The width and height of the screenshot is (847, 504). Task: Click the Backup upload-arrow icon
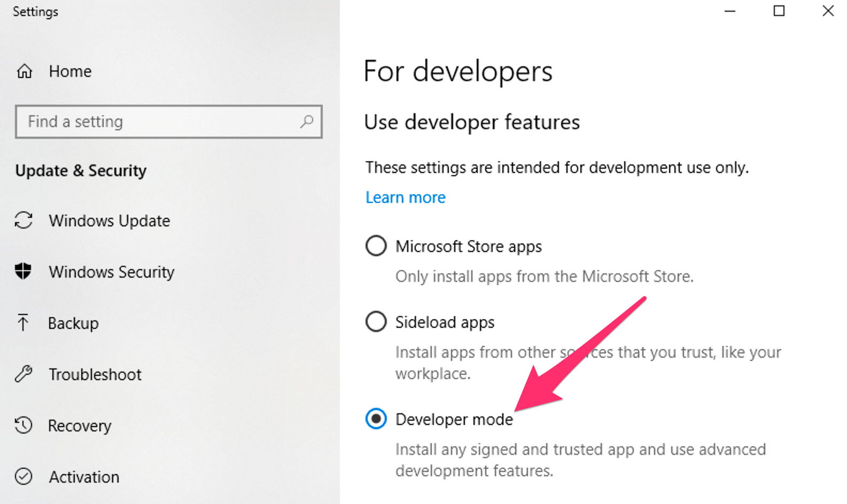click(24, 323)
